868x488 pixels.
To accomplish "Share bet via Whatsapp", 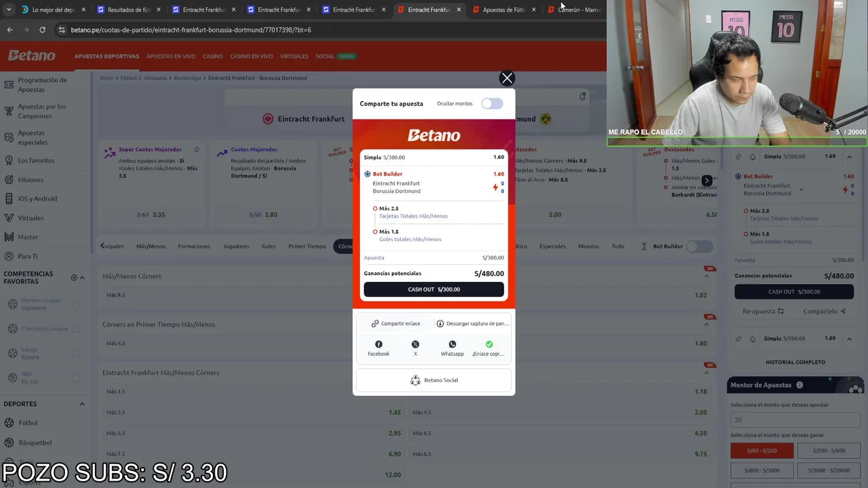I will tap(452, 348).
